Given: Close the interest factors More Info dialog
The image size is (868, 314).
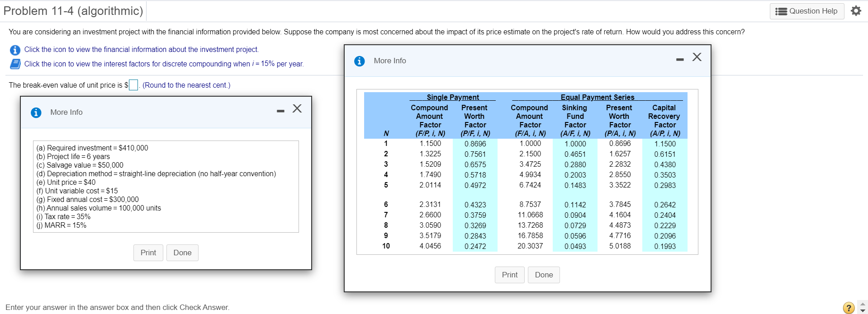Looking at the screenshot, I should point(697,56).
